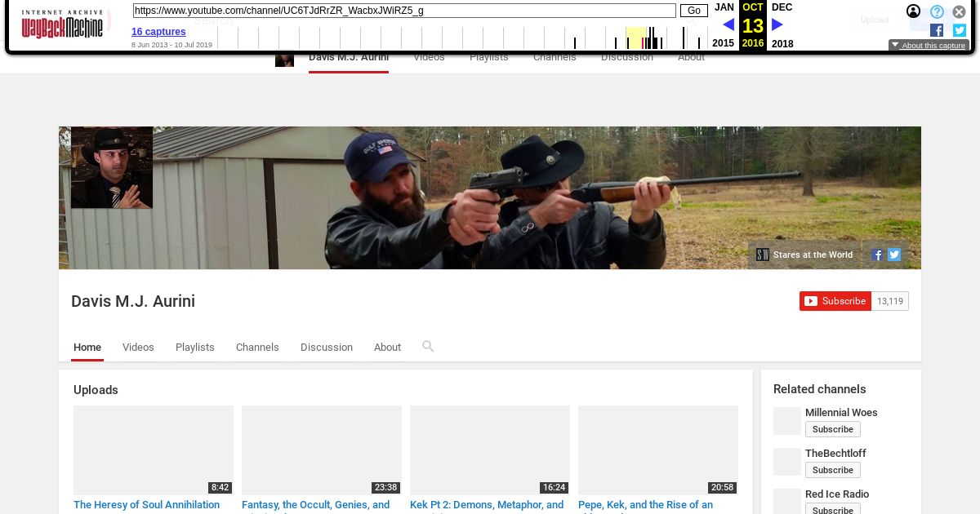Open Fantasy, the Occult, Genies video link
This screenshot has height=514, width=980.
coord(316,506)
